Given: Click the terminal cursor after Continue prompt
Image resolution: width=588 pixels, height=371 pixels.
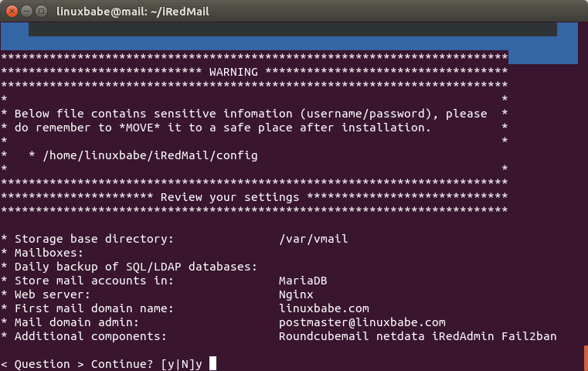Looking at the screenshot, I should pyautogui.click(x=212, y=363).
